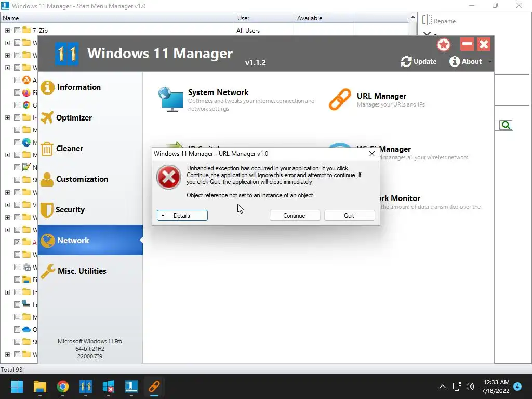Expand the tree row starting with "Vi"
The width and height of the screenshot is (532, 399).
point(7,205)
